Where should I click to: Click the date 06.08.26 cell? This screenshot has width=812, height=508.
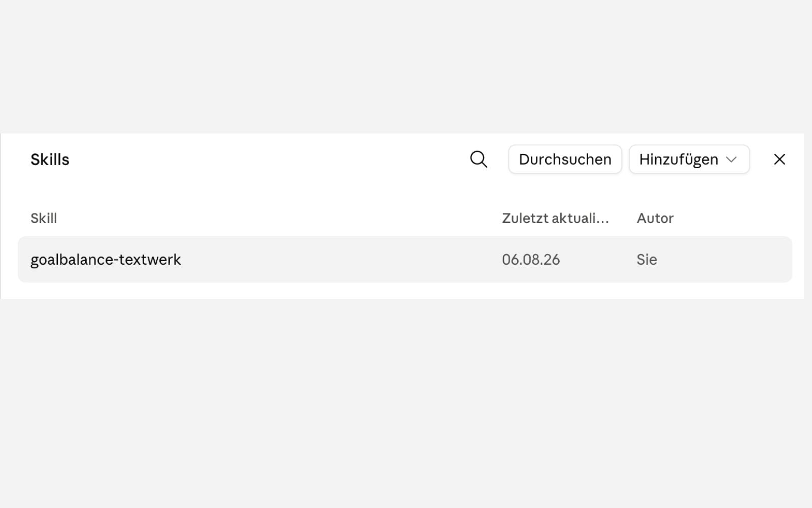click(x=531, y=260)
